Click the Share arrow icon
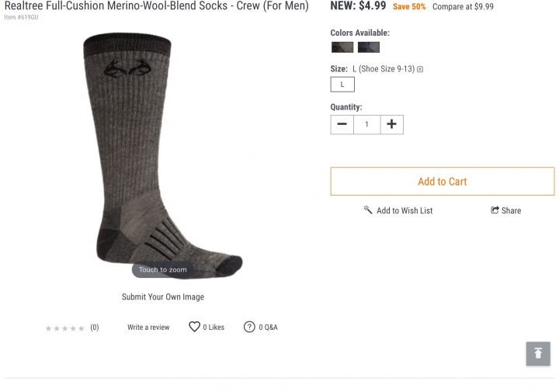Screen dimensions: 559x392 pyautogui.click(x=495, y=210)
